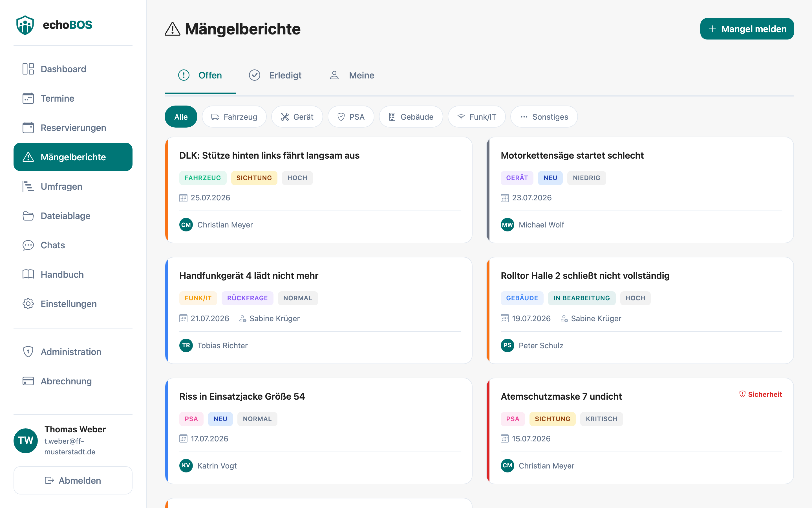Switch to the Meine tab
Image resolution: width=812 pixels, height=508 pixels.
(x=352, y=75)
